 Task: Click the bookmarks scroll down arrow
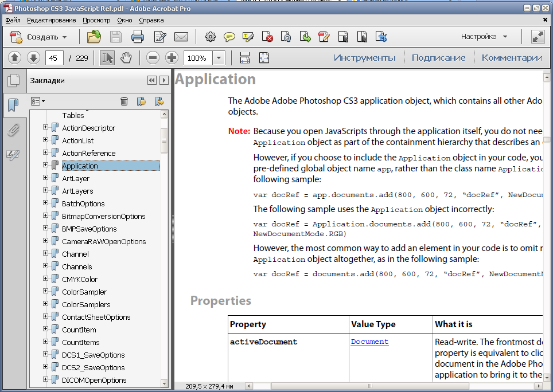coord(164,383)
